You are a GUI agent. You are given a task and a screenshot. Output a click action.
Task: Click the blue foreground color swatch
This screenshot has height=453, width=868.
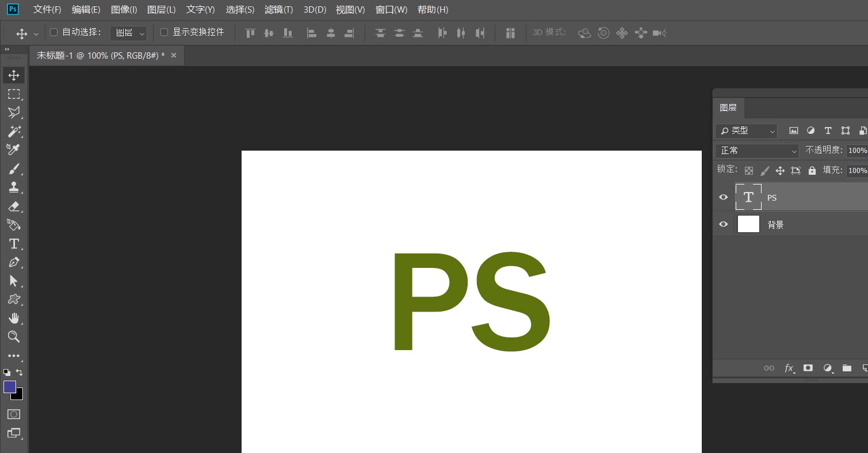pos(9,387)
